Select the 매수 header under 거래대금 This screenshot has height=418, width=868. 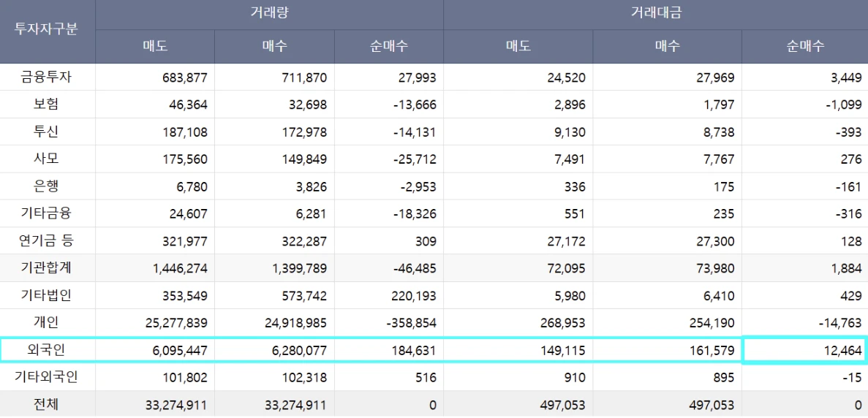coord(667,47)
